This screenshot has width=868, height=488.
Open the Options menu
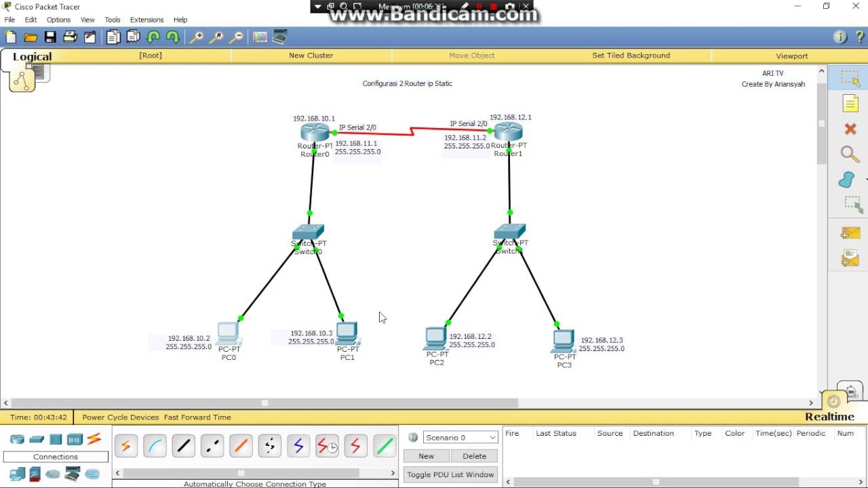(x=58, y=20)
